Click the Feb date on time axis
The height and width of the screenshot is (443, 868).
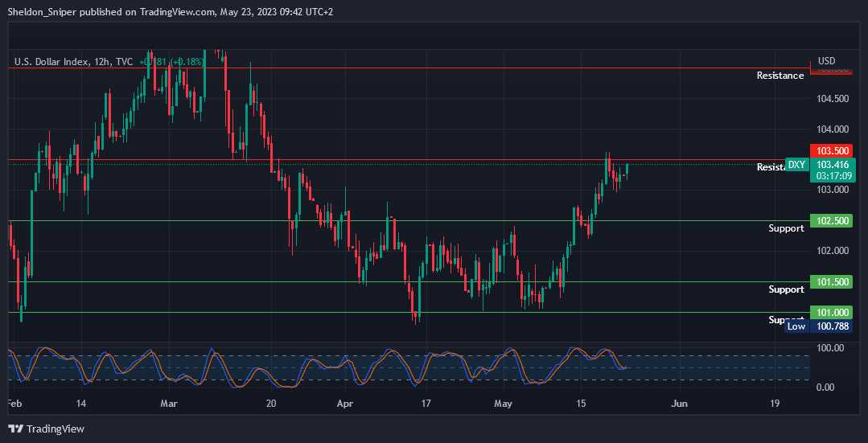tap(14, 403)
